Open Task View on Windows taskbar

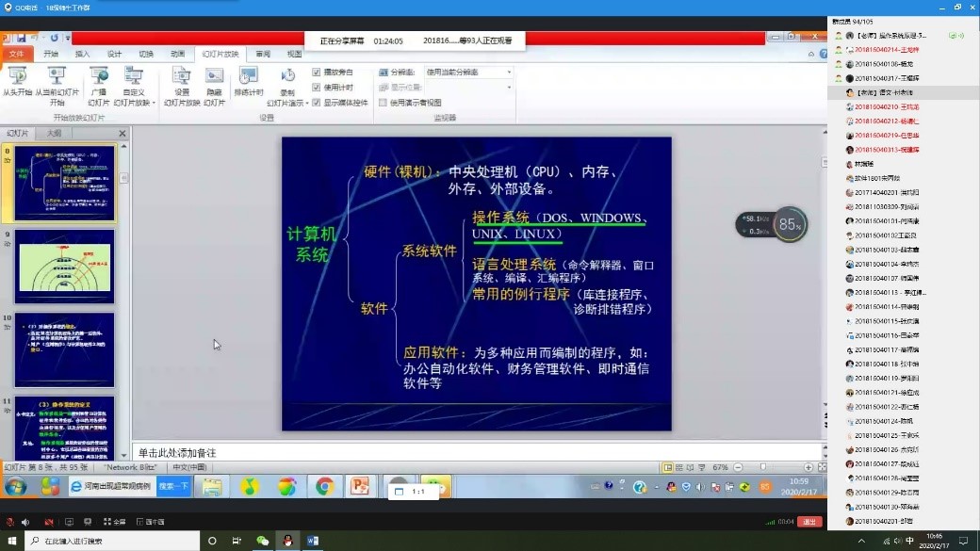coord(237,541)
